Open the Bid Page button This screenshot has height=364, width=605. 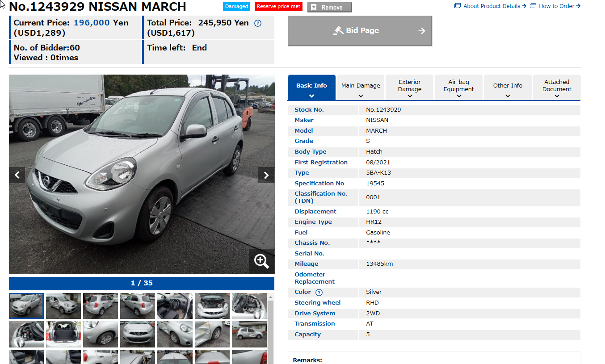pos(360,31)
